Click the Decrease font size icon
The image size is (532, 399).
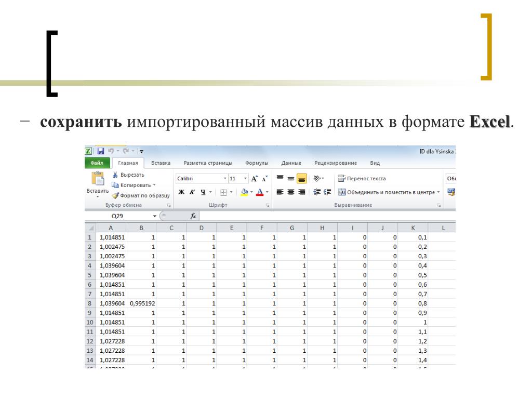(x=265, y=179)
